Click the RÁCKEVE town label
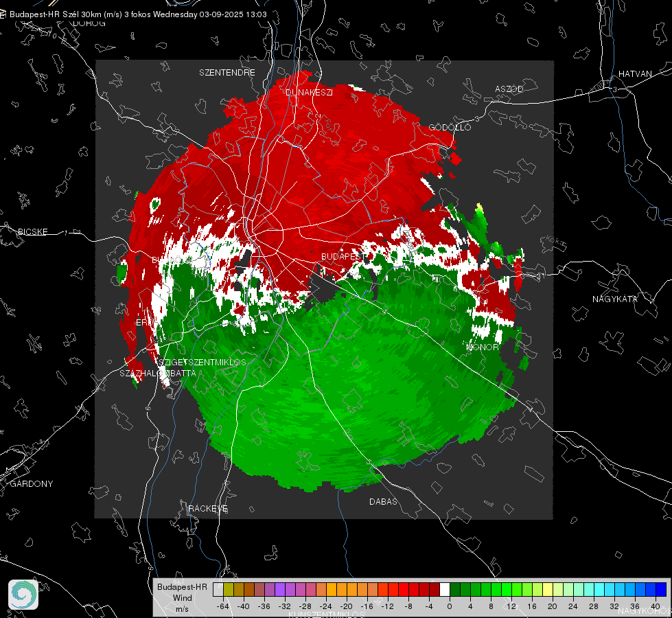This screenshot has height=618, width=672. pyautogui.click(x=208, y=509)
